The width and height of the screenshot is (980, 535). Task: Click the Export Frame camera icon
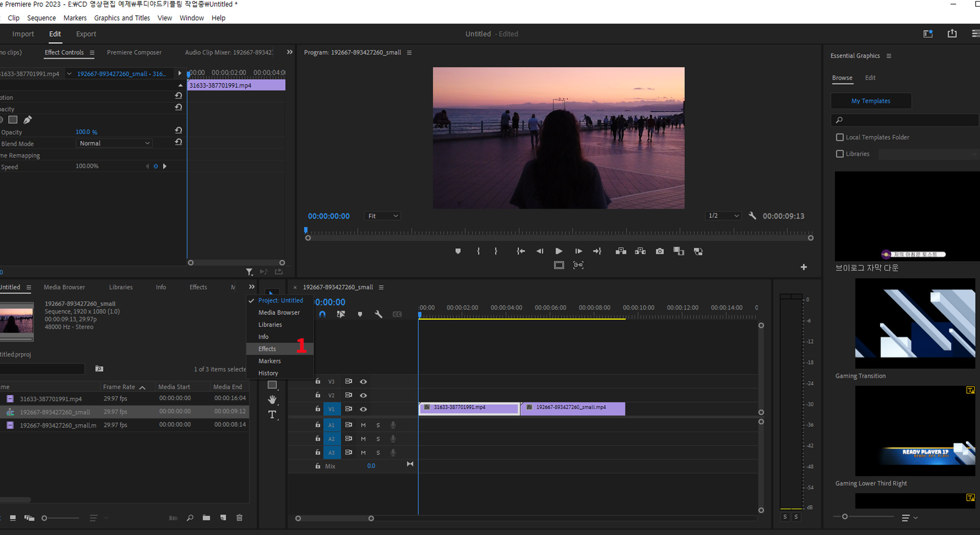point(659,251)
